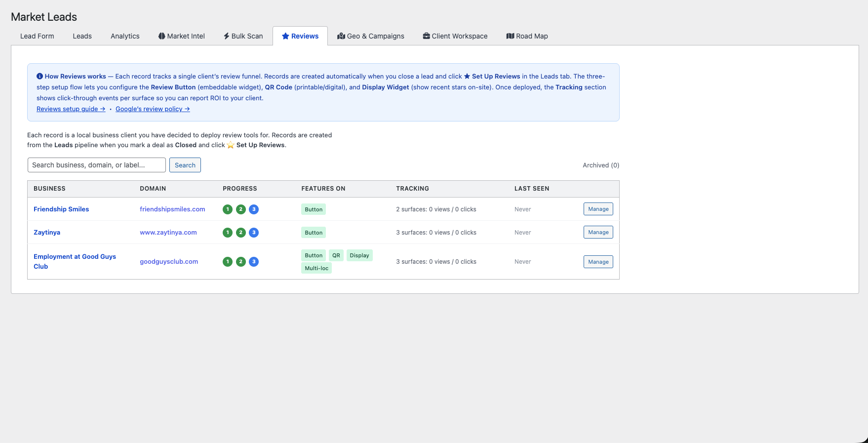868x443 pixels.
Task: View Archived (0) records
Action: coord(601,165)
